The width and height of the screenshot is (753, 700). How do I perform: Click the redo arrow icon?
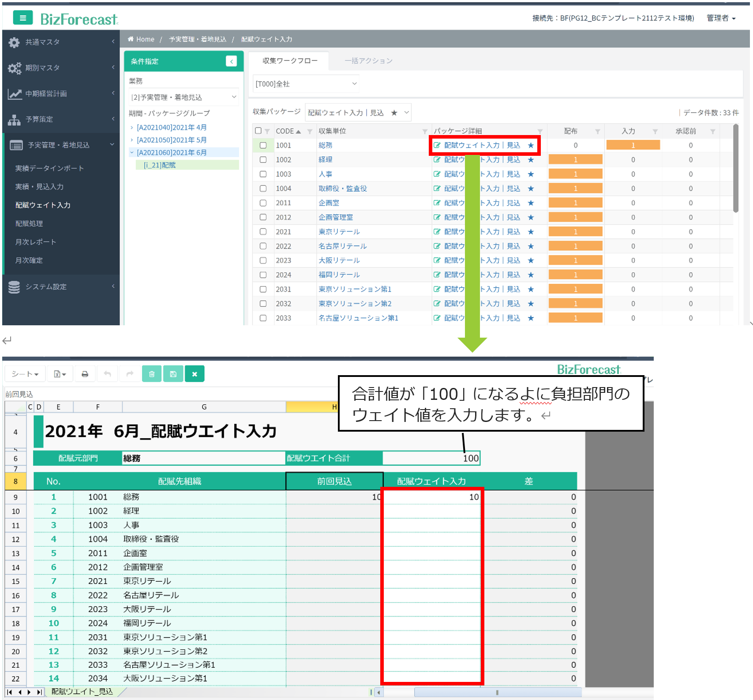(130, 374)
